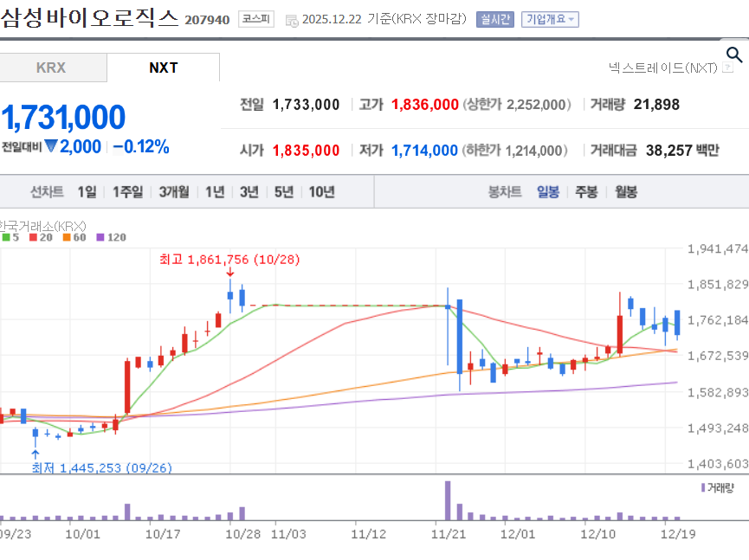This screenshot has height=560, width=749.
Task: Click the 거래량 value 21,898
Action: pos(656,105)
